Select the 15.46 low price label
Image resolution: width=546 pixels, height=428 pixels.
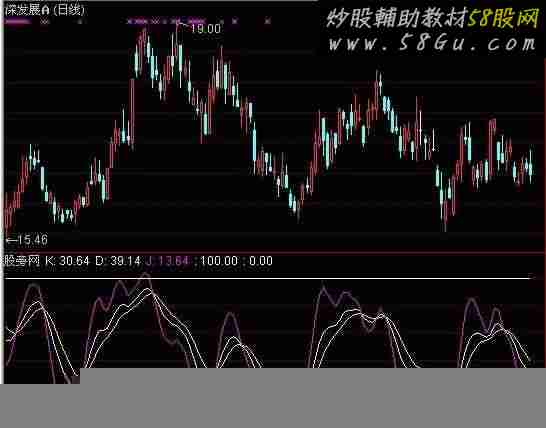tap(32, 240)
